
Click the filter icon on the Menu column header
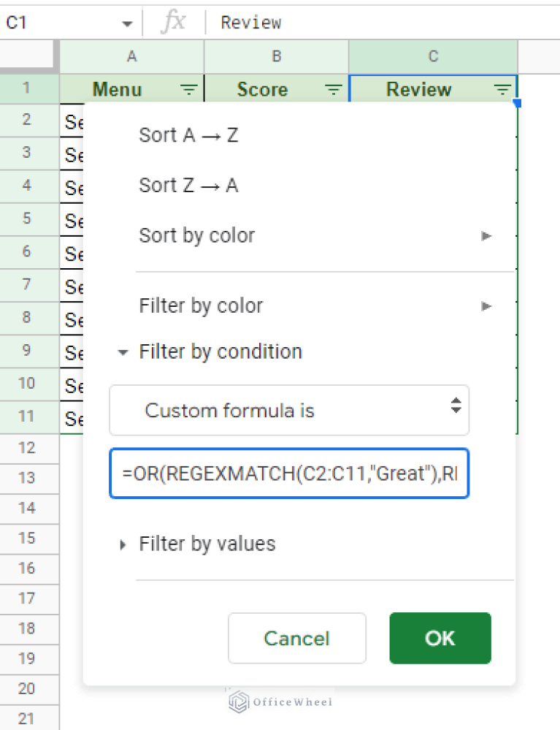(x=189, y=88)
